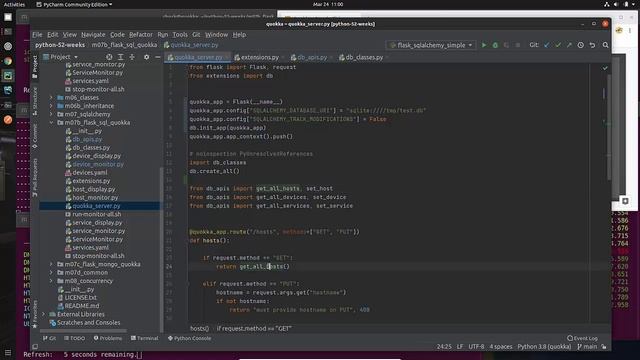Expand all in Project panel
Screen dimensions: 640x360
click(x=120, y=57)
